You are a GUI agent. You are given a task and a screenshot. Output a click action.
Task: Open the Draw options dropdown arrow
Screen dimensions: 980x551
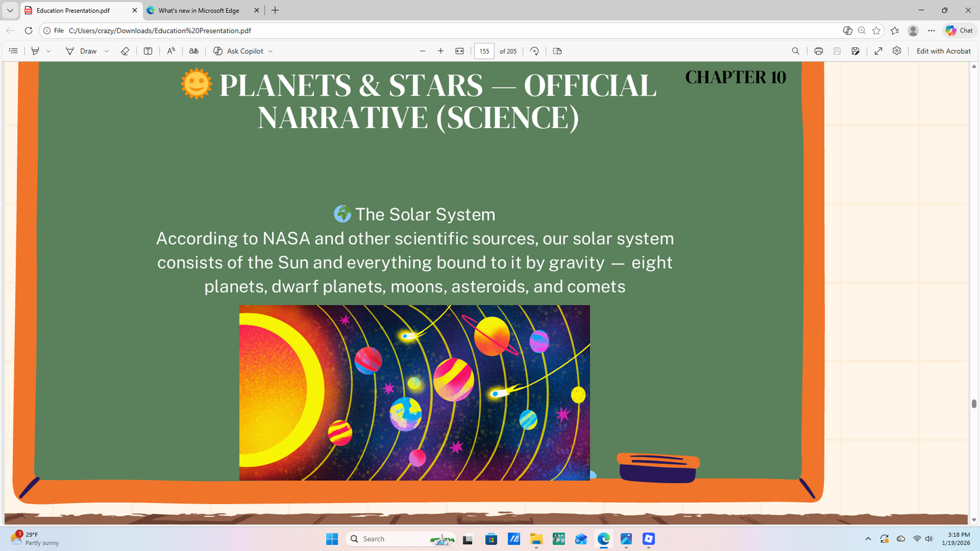click(106, 51)
